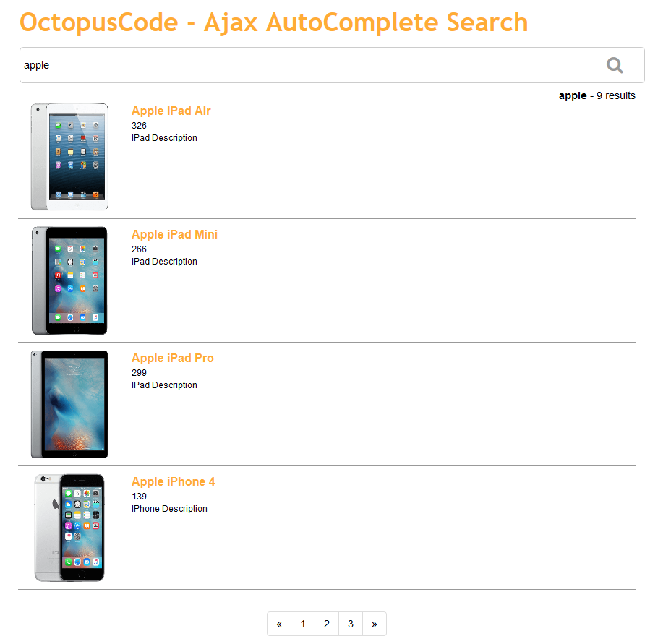Click the iPhone 4 product image

[x=69, y=528]
